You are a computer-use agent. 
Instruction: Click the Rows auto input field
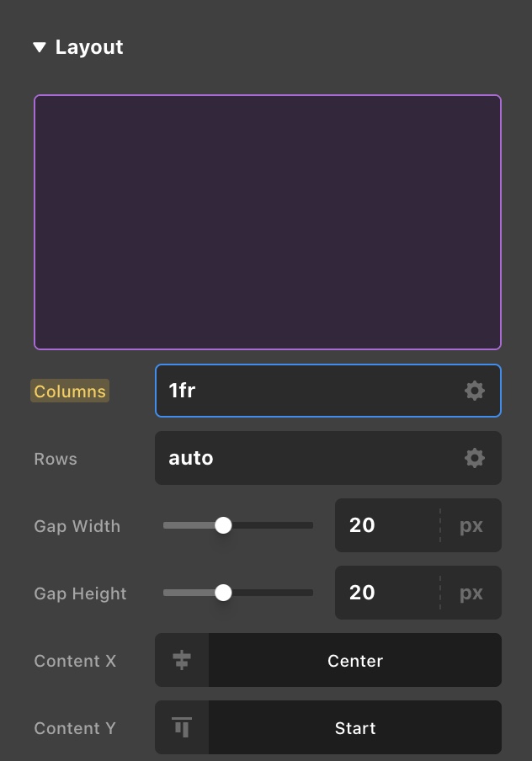pos(303,458)
